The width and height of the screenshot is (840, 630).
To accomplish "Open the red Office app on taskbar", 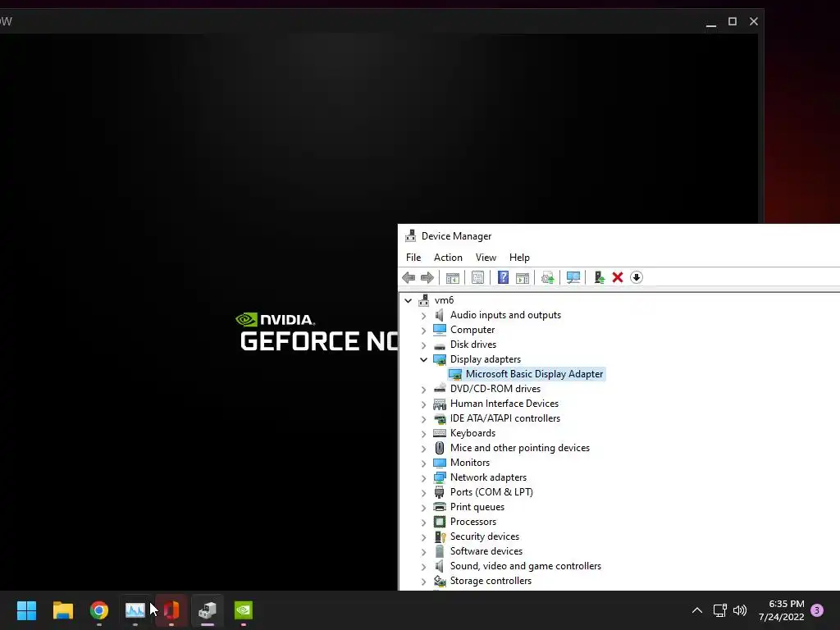I will 171,610.
